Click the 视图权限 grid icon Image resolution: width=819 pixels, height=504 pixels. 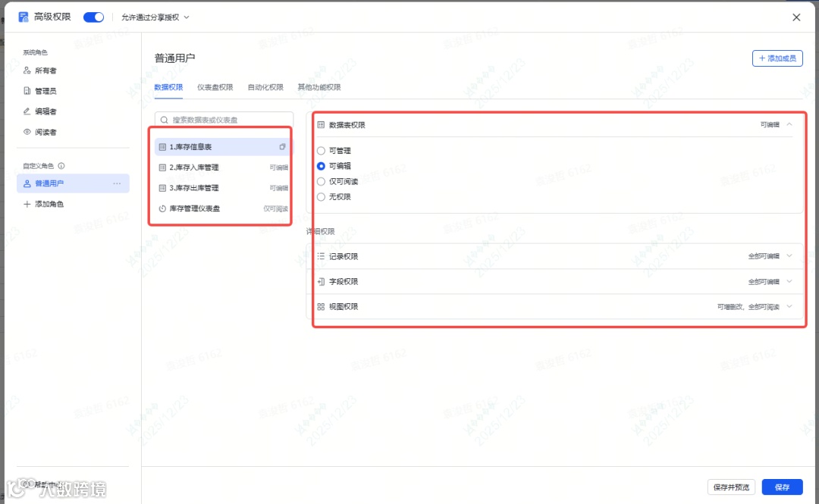(321, 307)
